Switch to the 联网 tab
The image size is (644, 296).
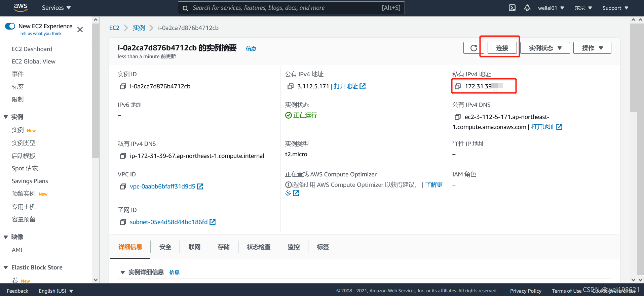194,247
